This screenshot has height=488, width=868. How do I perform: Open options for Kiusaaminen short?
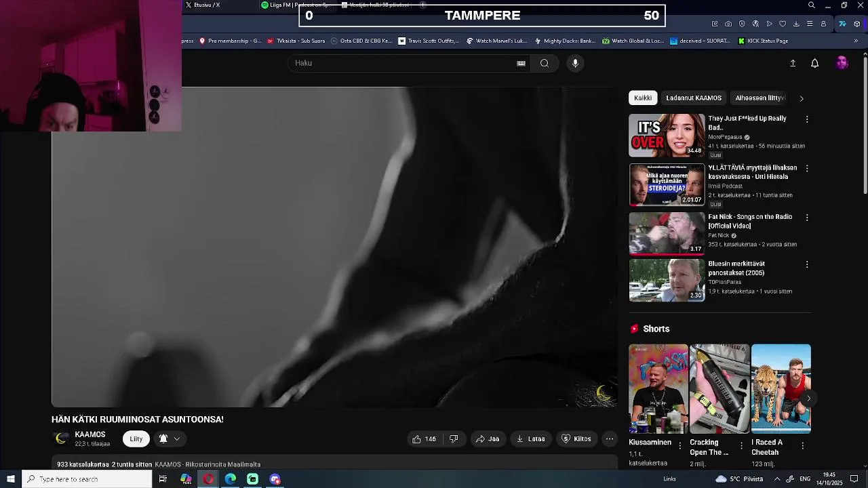[680, 445]
